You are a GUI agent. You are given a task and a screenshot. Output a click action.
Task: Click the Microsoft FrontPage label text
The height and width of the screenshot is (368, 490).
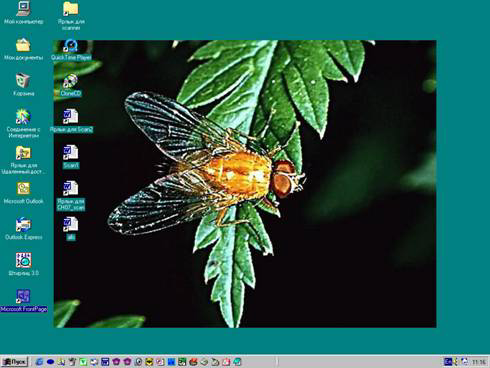(x=24, y=309)
